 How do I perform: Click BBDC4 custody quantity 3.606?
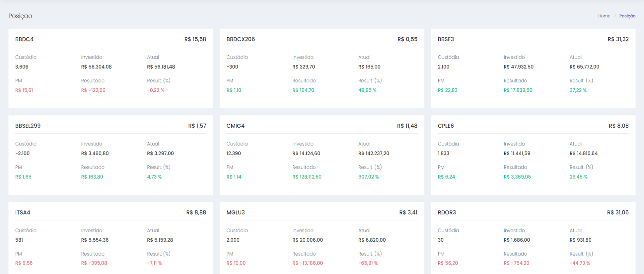pyautogui.click(x=22, y=67)
